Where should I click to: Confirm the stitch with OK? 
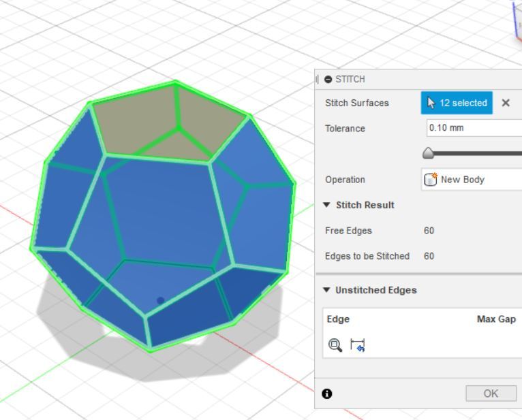[491, 393]
